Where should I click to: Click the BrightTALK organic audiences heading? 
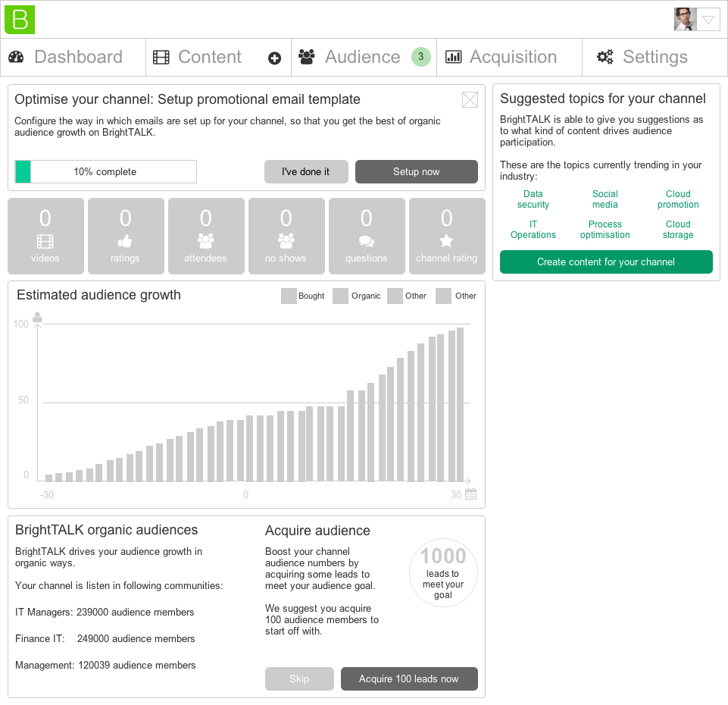tap(106, 530)
